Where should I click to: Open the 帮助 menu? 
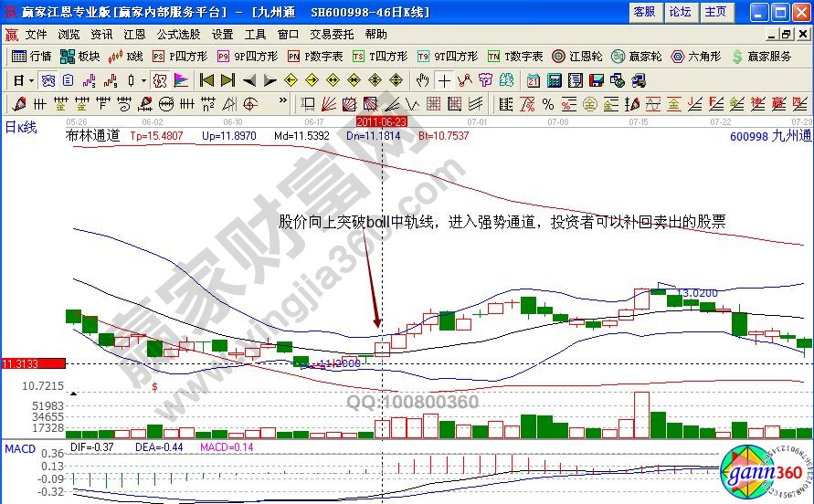(x=375, y=35)
